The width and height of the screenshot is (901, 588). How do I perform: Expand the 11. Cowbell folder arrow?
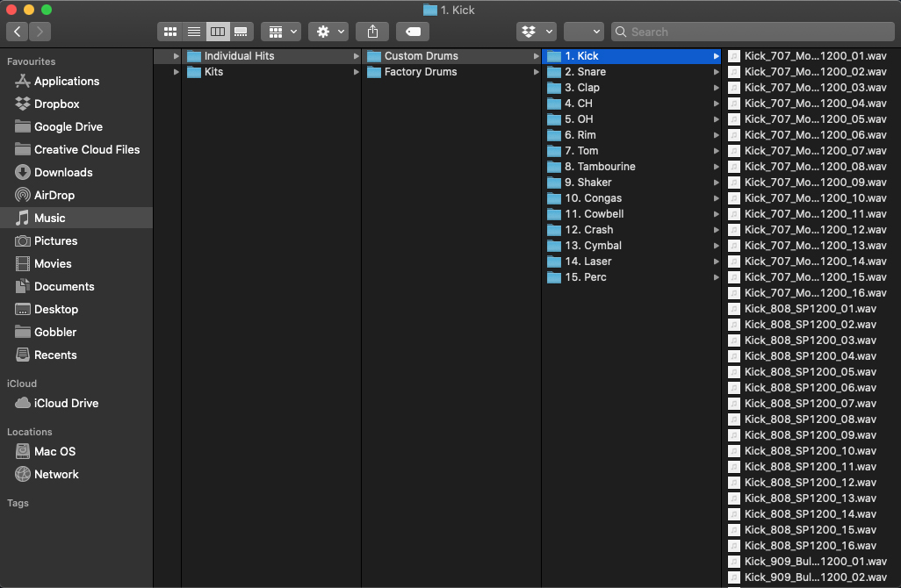point(716,214)
